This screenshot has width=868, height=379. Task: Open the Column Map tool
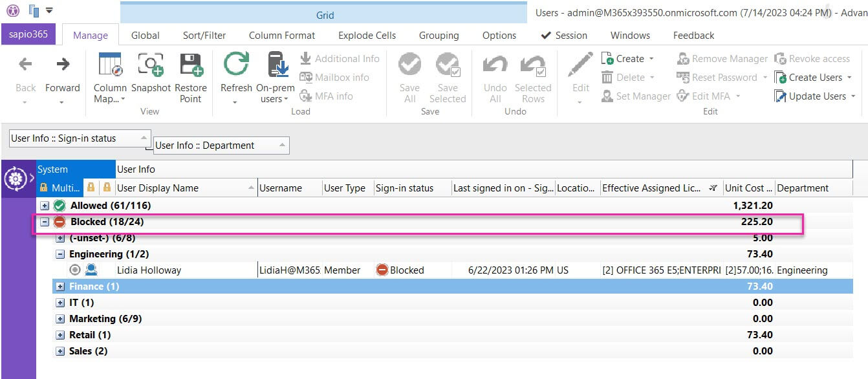[110, 78]
